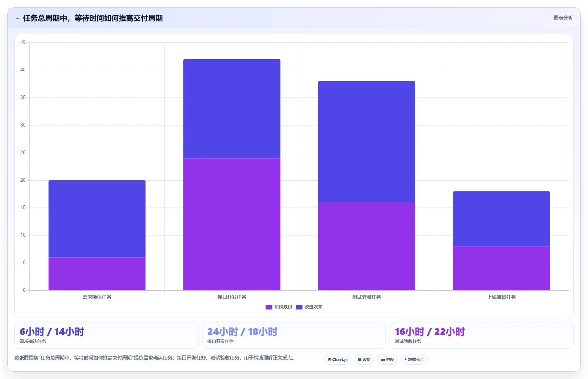Click the chart description sentence below the cards
Screen dimensions: 588x379
pos(155,358)
